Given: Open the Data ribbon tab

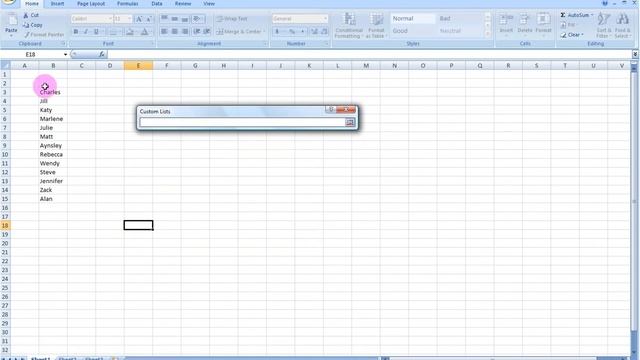Looking at the screenshot, I should tap(157, 4).
